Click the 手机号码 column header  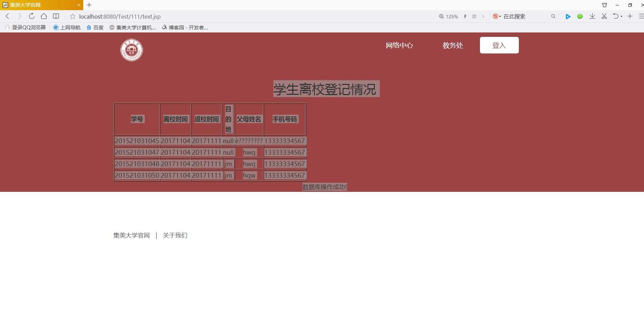pos(285,119)
